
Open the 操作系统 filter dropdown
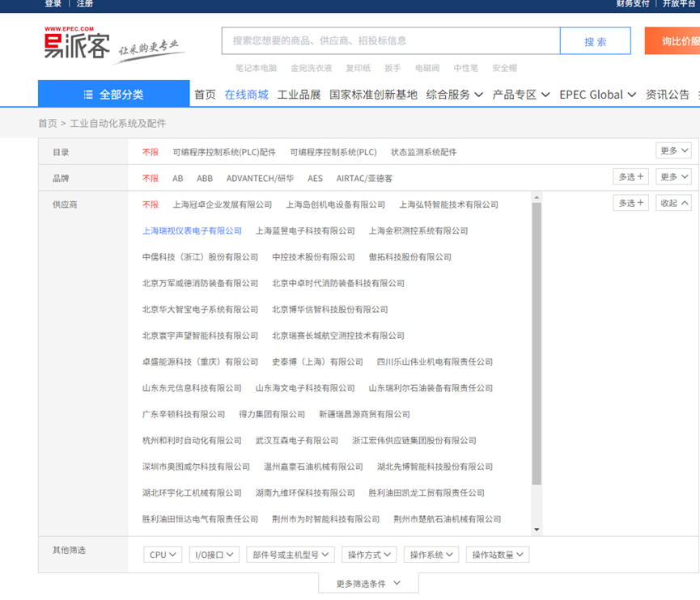click(x=431, y=554)
